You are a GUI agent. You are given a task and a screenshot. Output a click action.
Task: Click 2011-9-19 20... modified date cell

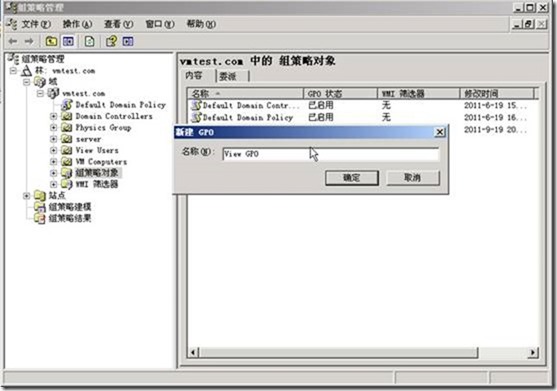click(496, 130)
